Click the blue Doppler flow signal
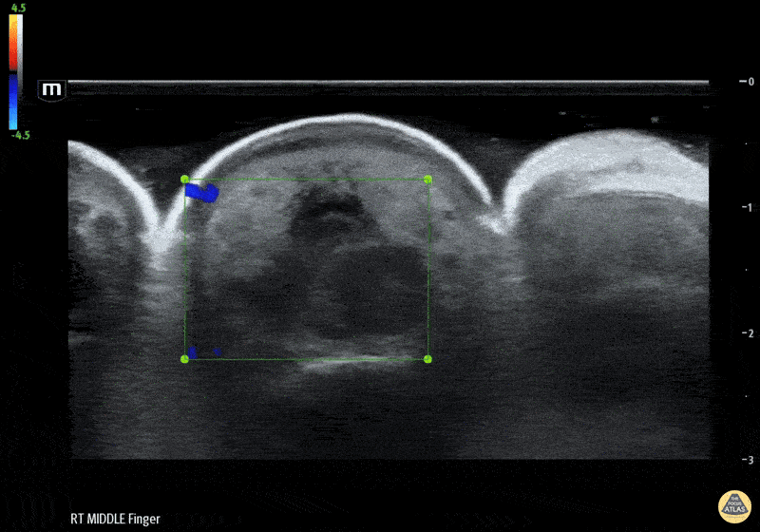Image resolution: width=760 pixels, height=532 pixels. 201,192
